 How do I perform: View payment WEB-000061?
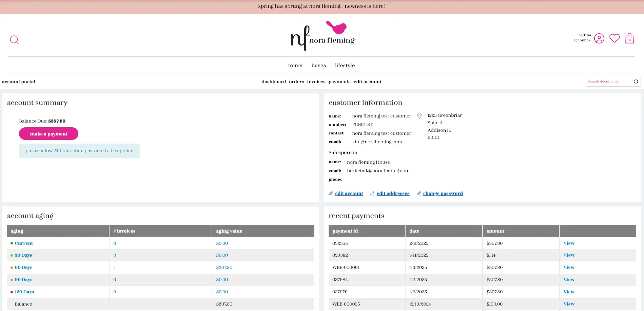pos(569,268)
